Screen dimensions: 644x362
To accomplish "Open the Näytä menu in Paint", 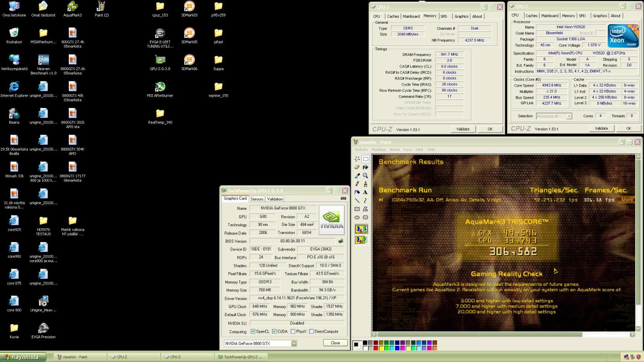I will coord(394,149).
